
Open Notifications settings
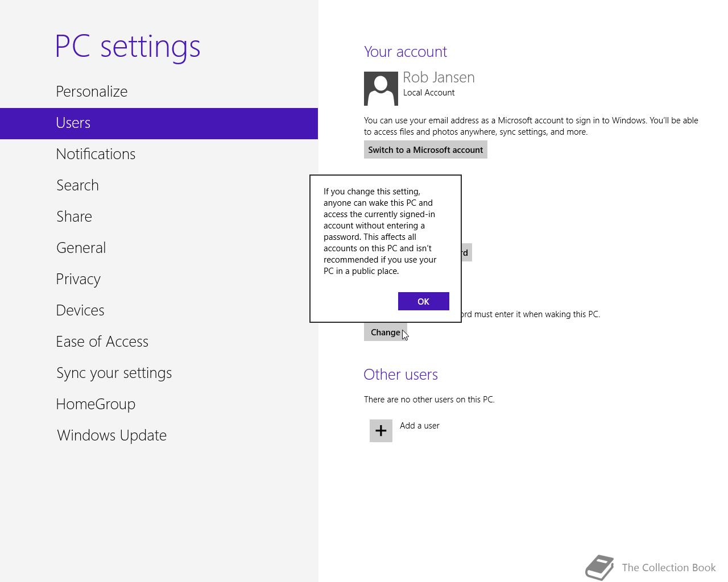(x=159, y=154)
